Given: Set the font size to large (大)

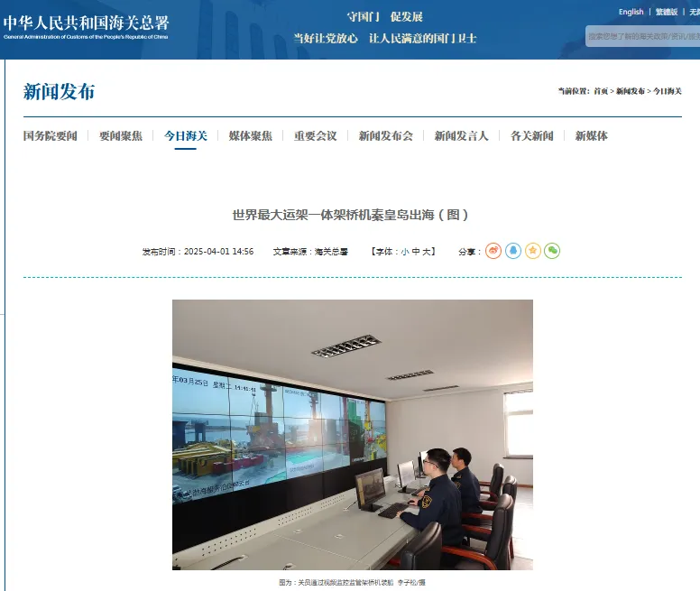Looking at the screenshot, I should (426, 252).
